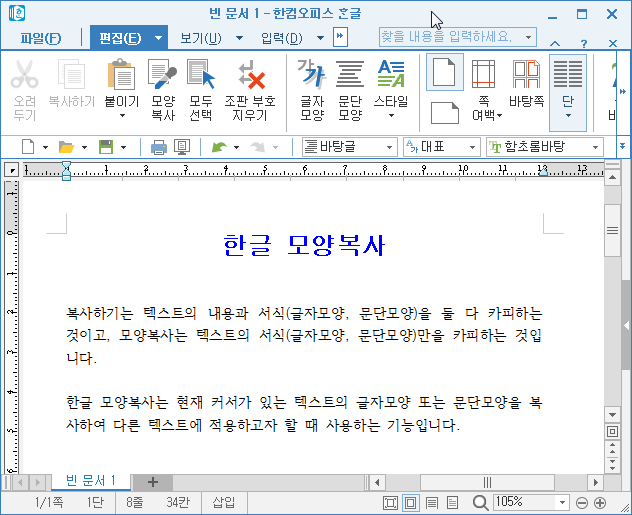Image resolution: width=632 pixels, height=515 pixels.
Task: Select the Format Copy (모양 복사) tool
Action: click(x=163, y=74)
